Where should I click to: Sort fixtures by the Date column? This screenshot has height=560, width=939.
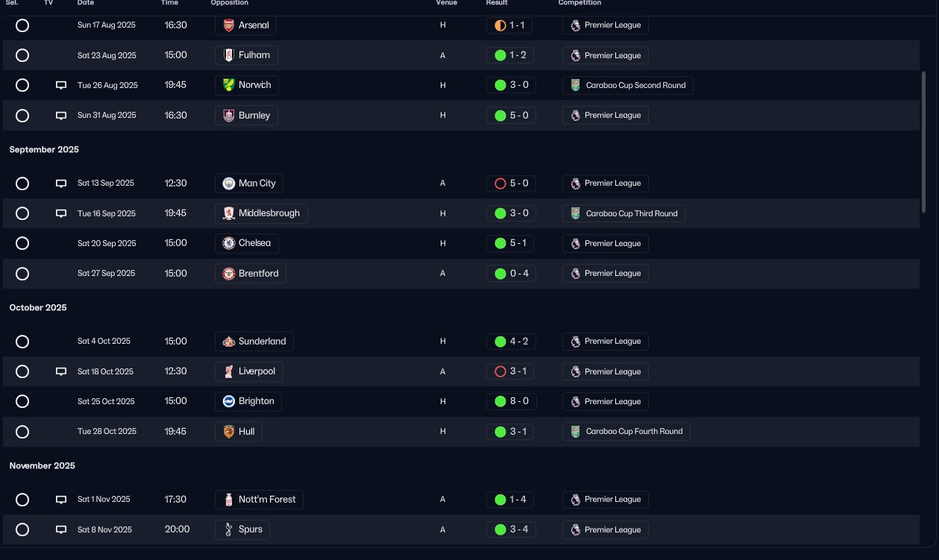(86, 3)
